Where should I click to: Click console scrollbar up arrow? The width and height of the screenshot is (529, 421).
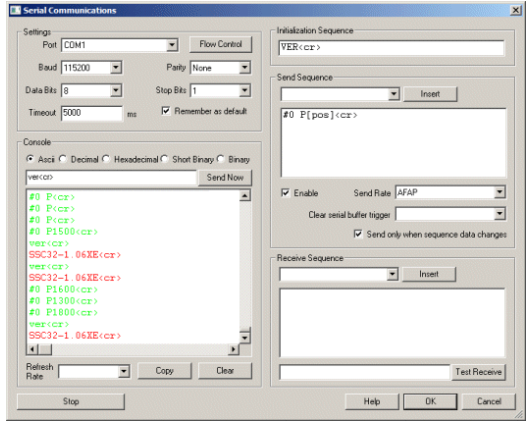point(245,196)
